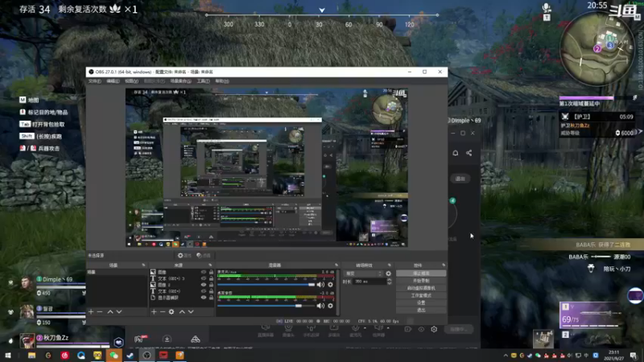This screenshot has height=362, width=644.
Task: Toggle visibility of 文本 (GDI+) source
Action: point(204,291)
